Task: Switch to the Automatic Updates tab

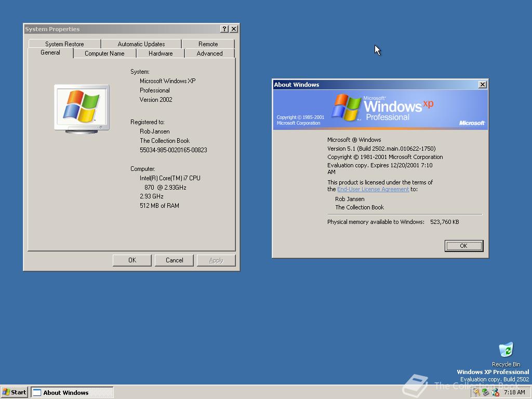Action: pos(141,44)
